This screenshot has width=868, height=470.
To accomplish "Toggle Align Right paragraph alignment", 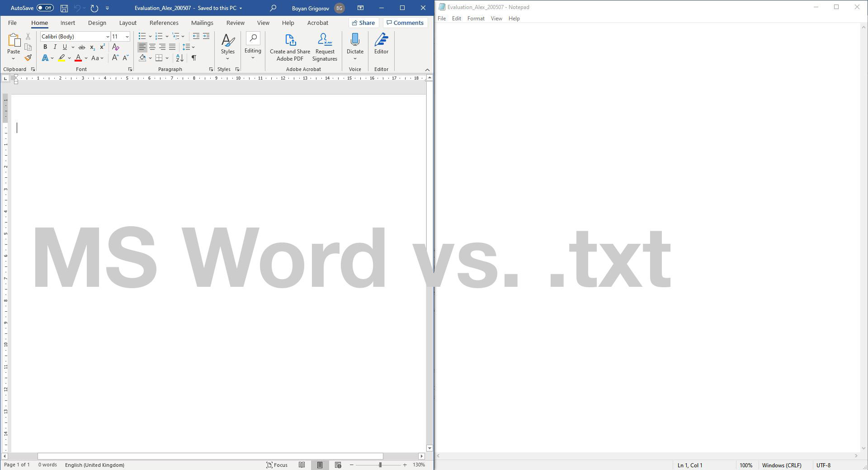I will (162, 47).
